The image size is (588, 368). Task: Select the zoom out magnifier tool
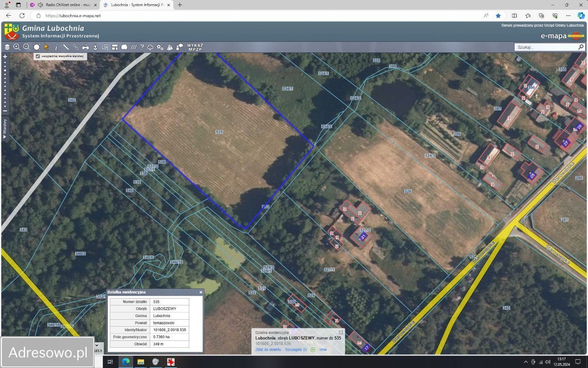(x=27, y=47)
